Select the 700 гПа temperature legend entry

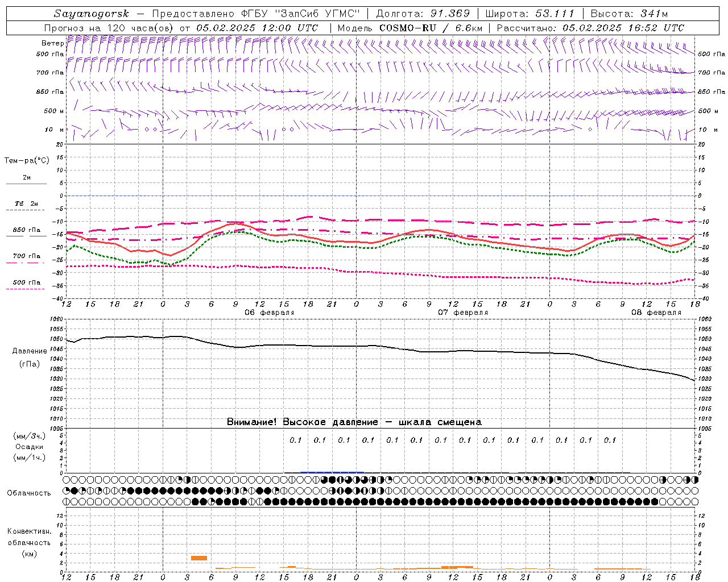pyautogui.click(x=27, y=256)
